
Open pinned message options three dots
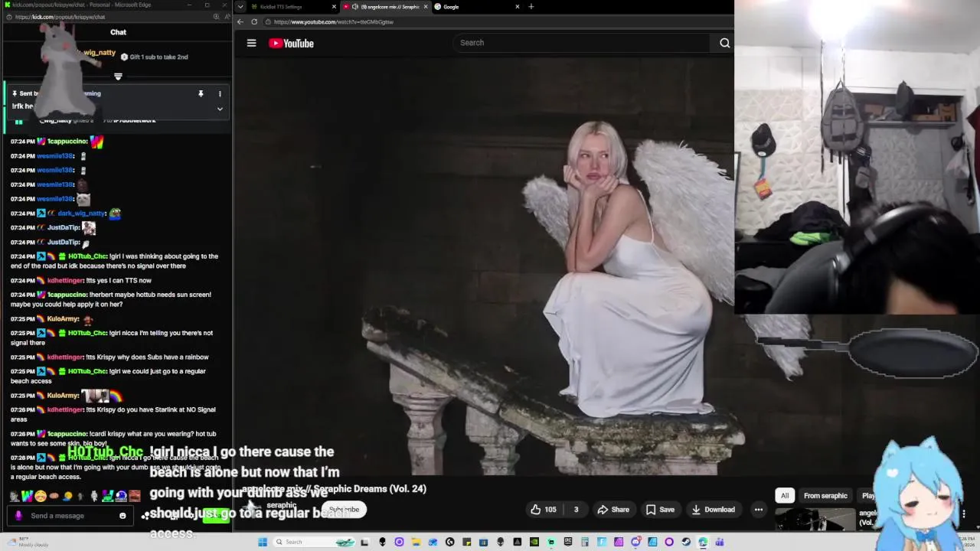pyautogui.click(x=220, y=94)
